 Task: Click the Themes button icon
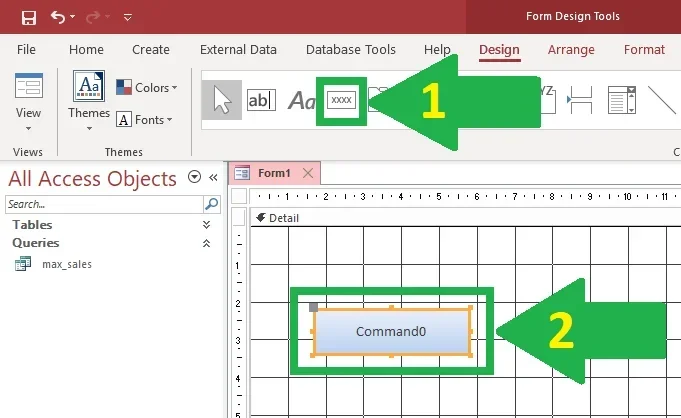(89, 86)
